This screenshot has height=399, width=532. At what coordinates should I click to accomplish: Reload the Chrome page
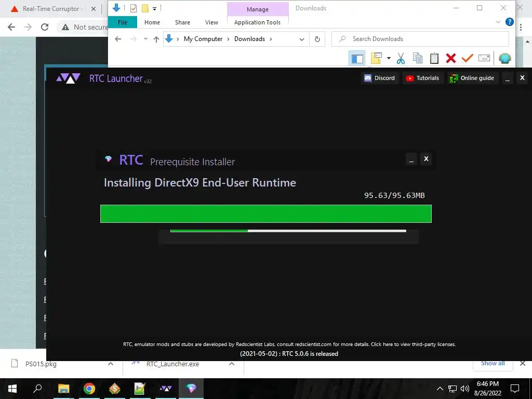click(x=45, y=27)
